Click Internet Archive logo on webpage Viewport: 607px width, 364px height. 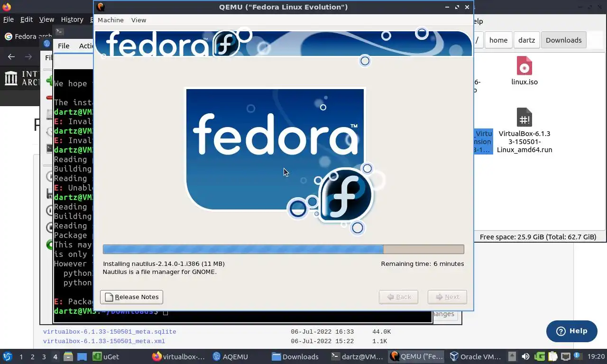click(x=22, y=78)
